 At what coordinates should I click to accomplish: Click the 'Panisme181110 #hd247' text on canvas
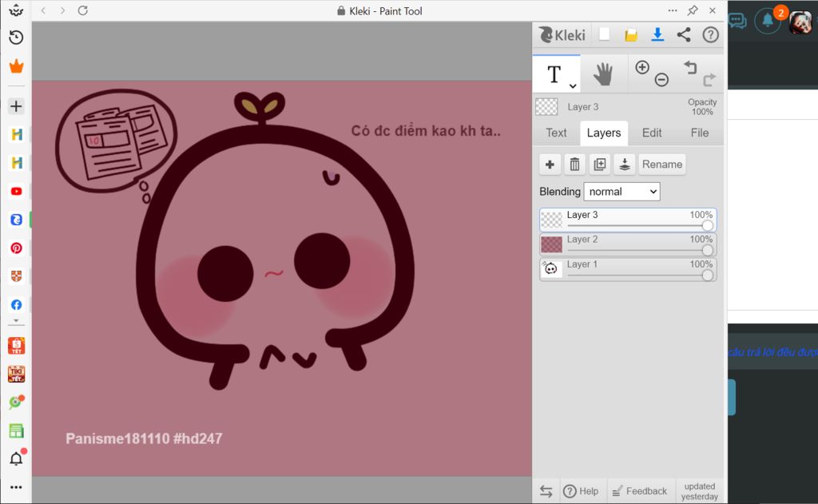point(144,439)
